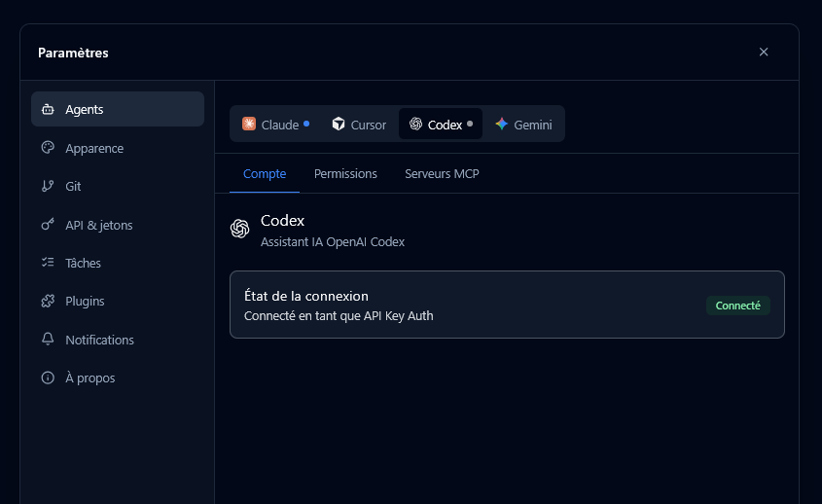The height and width of the screenshot is (504, 822).
Task: Click the OpenAI logo in Codex tab
Action: (x=415, y=124)
